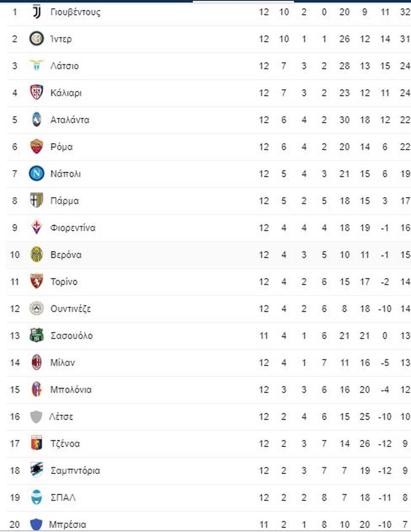
Task: Click the Genoa club crest icon
Action: tap(36, 443)
